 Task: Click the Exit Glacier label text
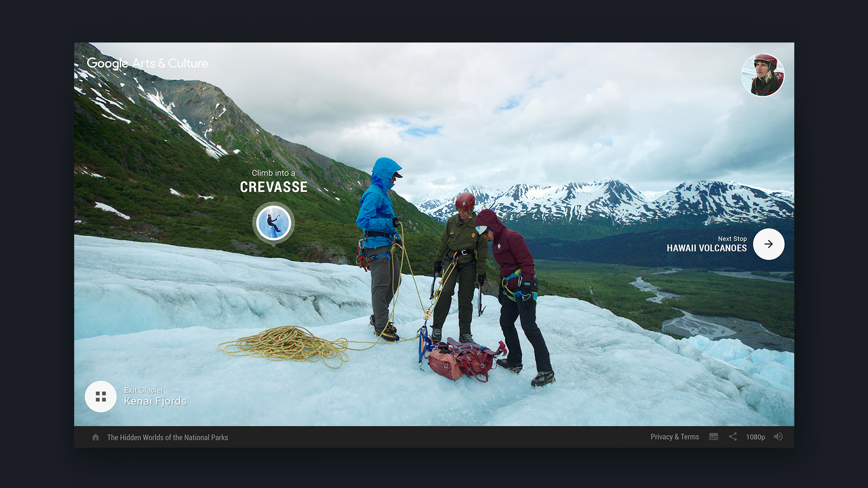click(x=144, y=390)
